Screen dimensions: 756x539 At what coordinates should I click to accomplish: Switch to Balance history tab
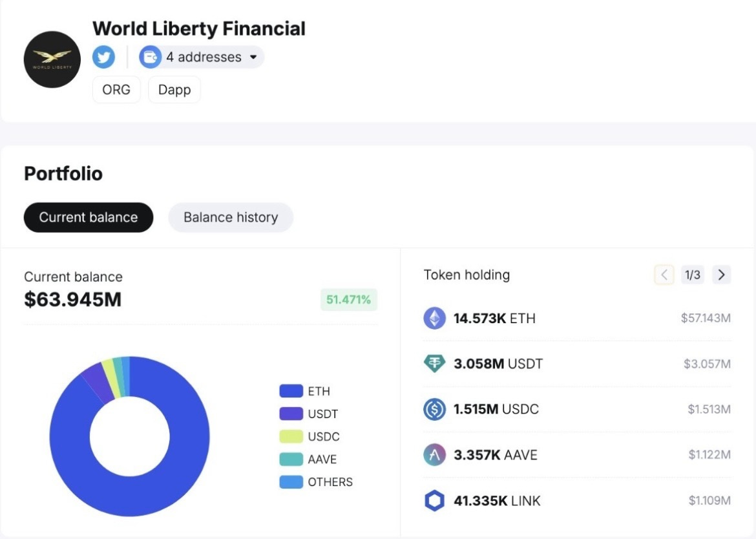pyautogui.click(x=231, y=217)
